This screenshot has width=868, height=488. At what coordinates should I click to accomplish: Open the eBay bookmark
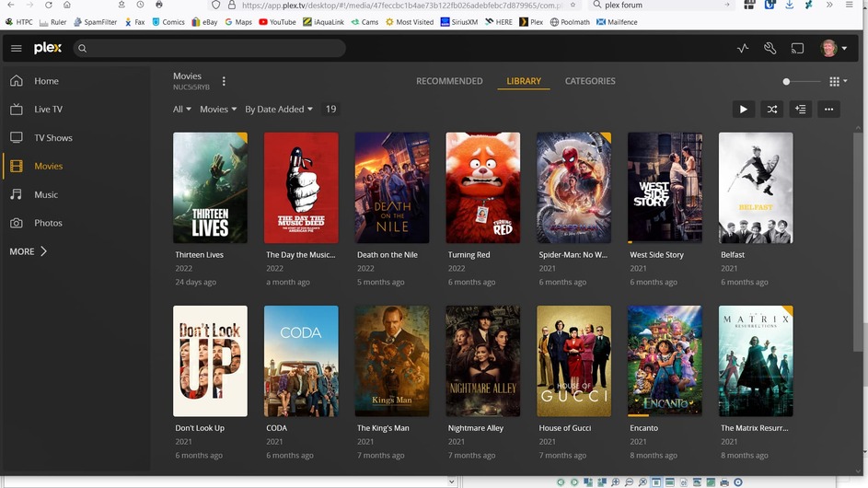tap(204, 22)
